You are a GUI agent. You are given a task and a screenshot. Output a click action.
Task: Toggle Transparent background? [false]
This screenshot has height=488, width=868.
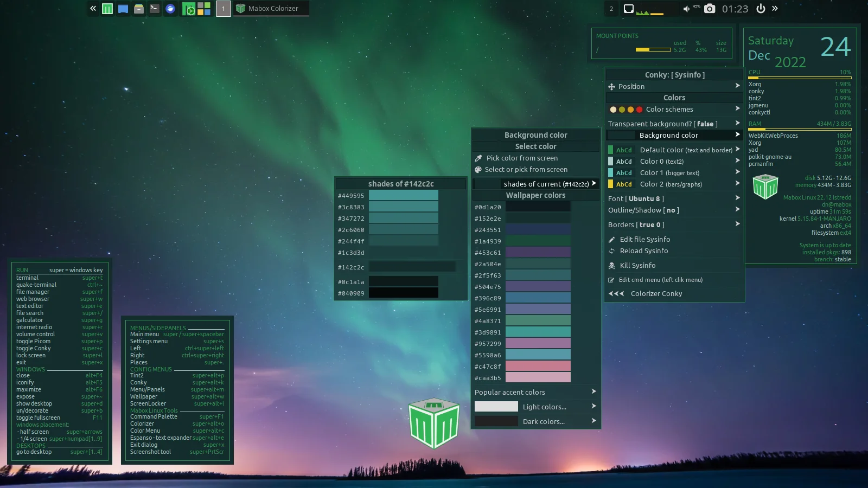674,124
